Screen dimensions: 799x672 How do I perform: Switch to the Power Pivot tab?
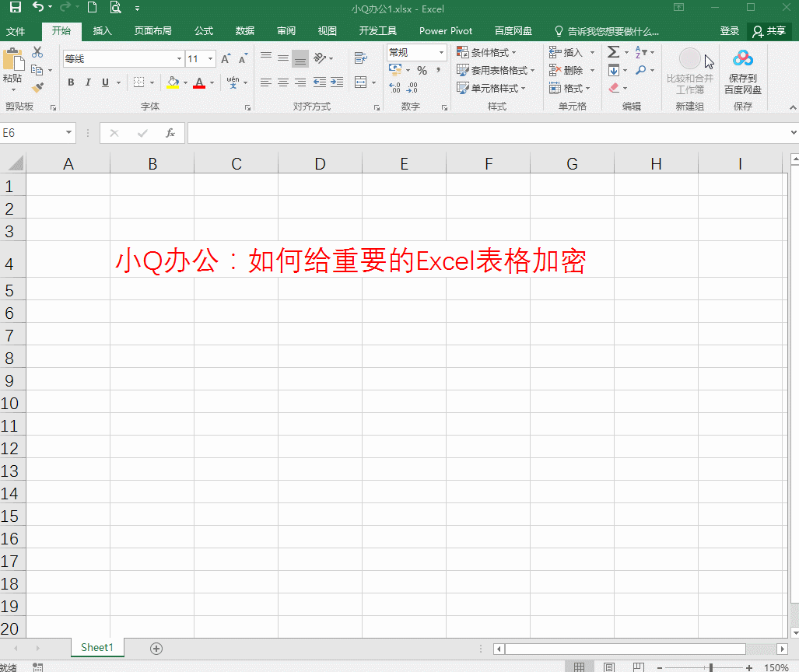coord(446,31)
